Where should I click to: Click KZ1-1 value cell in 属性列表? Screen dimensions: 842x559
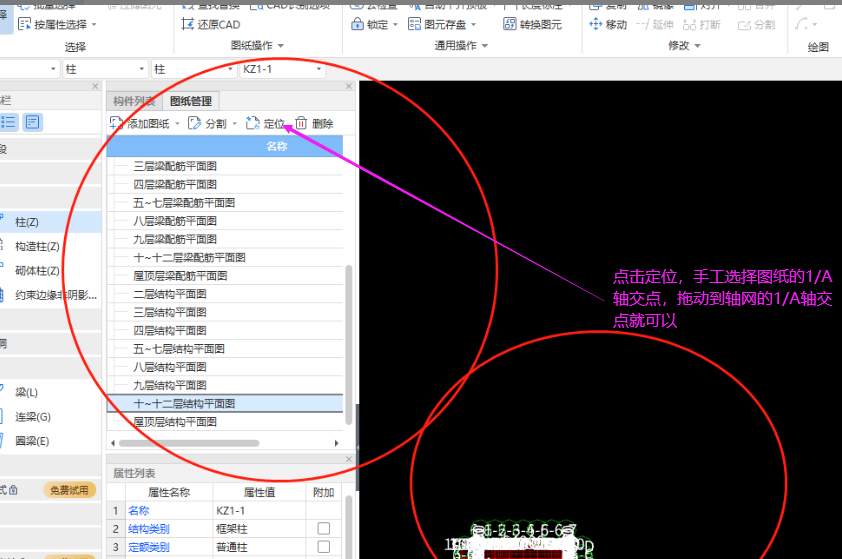click(259, 511)
